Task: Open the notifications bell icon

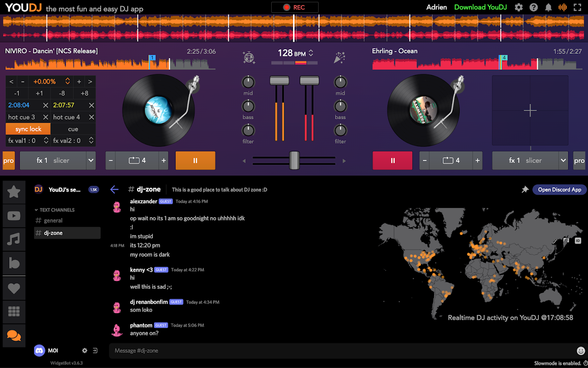Action: pyautogui.click(x=548, y=7)
